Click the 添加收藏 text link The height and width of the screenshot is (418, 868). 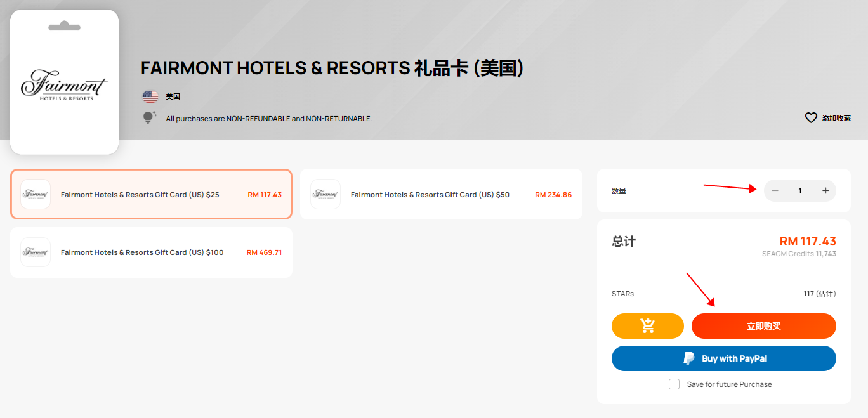[836, 118]
